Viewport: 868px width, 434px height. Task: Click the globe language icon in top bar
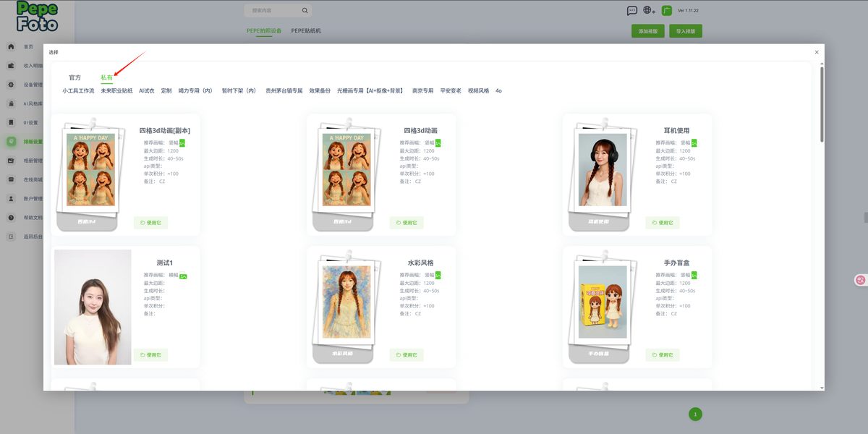(x=648, y=11)
